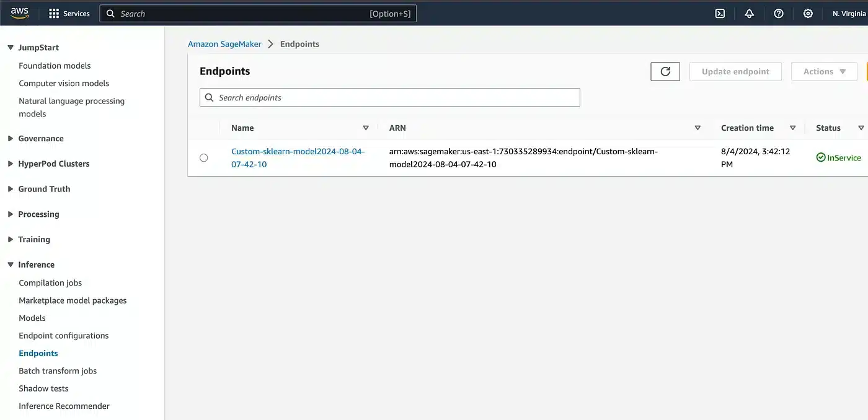Click the endpoint ARN text
Viewport: 868px width, 420px height.
[523, 158]
